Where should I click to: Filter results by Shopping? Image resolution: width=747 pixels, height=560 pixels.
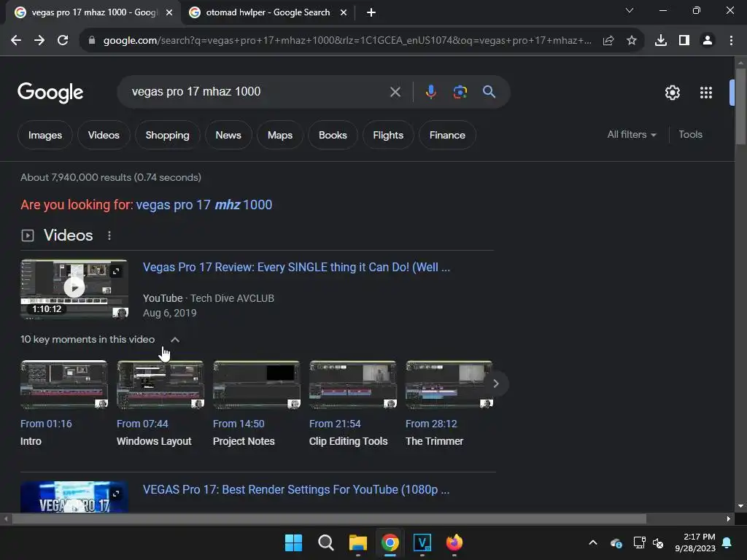coord(167,135)
